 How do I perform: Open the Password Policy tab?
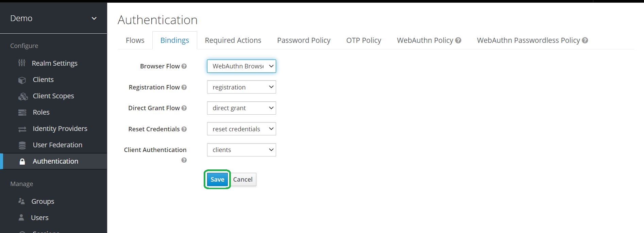point(304,40)
